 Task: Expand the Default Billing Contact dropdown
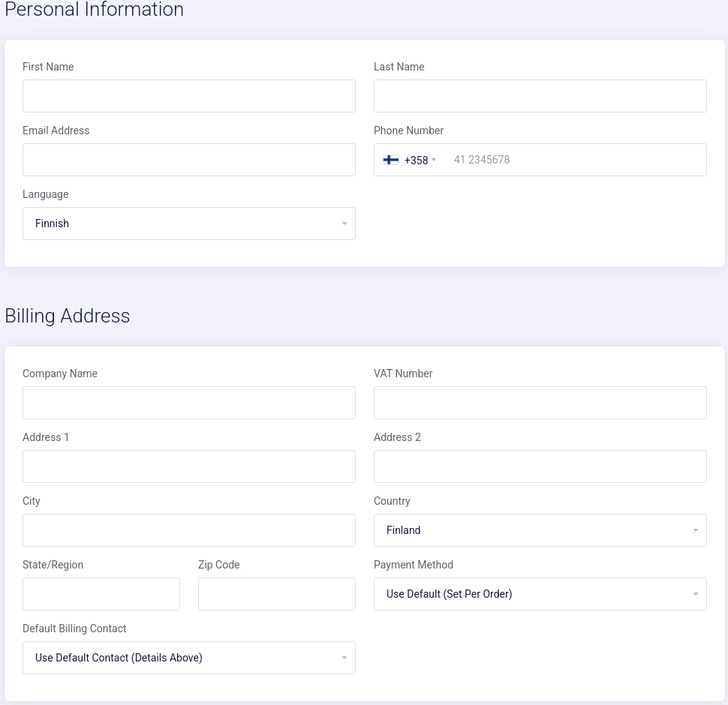189,658
